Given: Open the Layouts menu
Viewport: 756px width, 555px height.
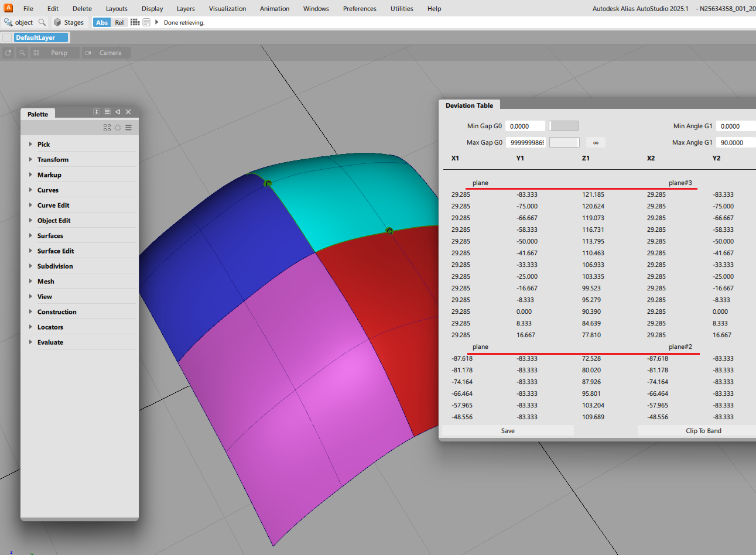Looking at the screenshot, I should 117,9.
